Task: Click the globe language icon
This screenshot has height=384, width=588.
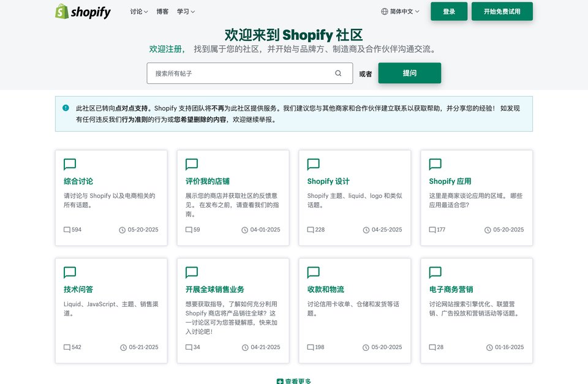Action: (x=385, y=12)
